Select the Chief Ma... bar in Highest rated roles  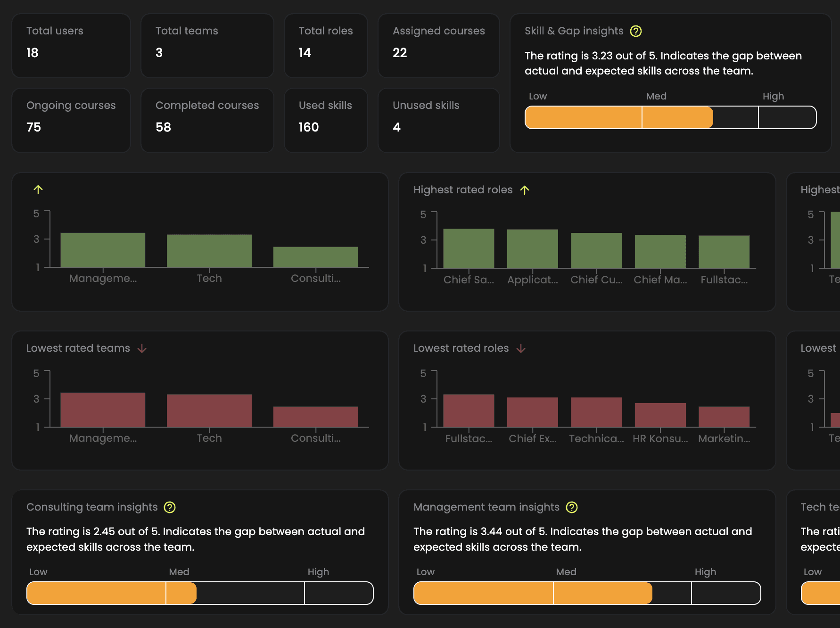660,251
